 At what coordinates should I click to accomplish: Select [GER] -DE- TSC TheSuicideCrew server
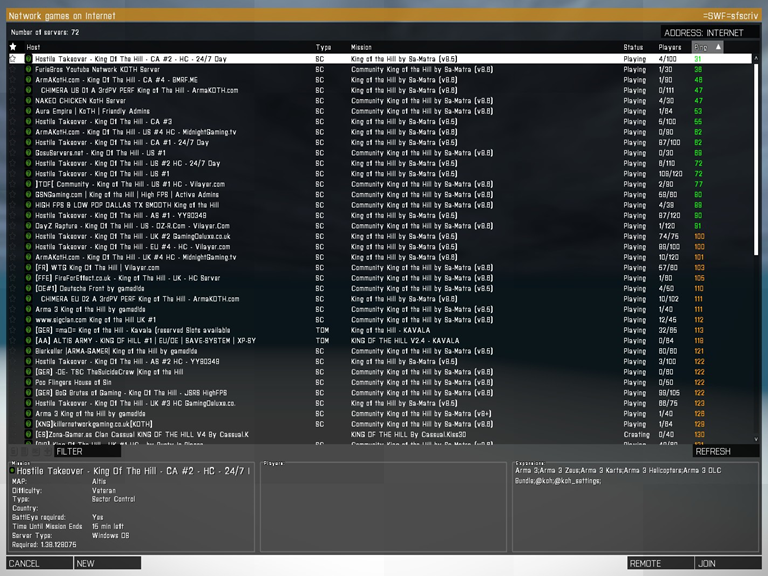[x=380, y=372]
